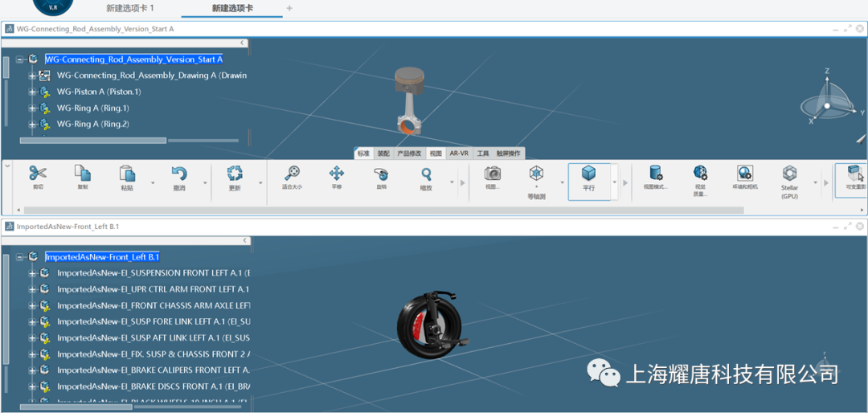The height and width of the screenshot is (413, 868).
Task: Open dropdown arrow next to 粘贴
Action: tap(153, 182)
